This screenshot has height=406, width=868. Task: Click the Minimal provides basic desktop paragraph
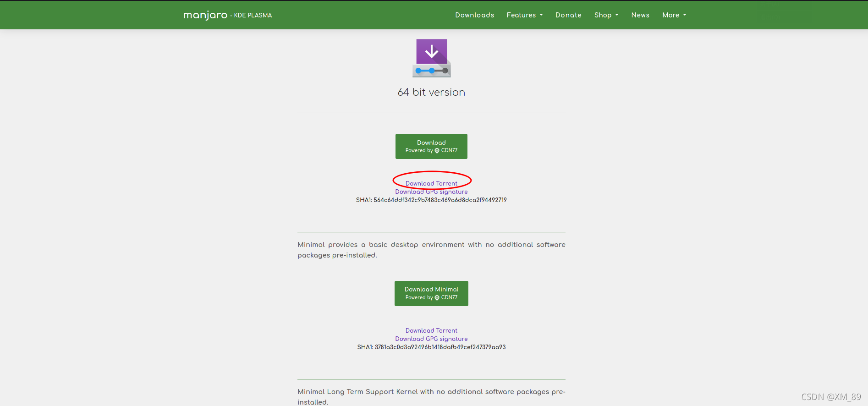coord(431,250)
